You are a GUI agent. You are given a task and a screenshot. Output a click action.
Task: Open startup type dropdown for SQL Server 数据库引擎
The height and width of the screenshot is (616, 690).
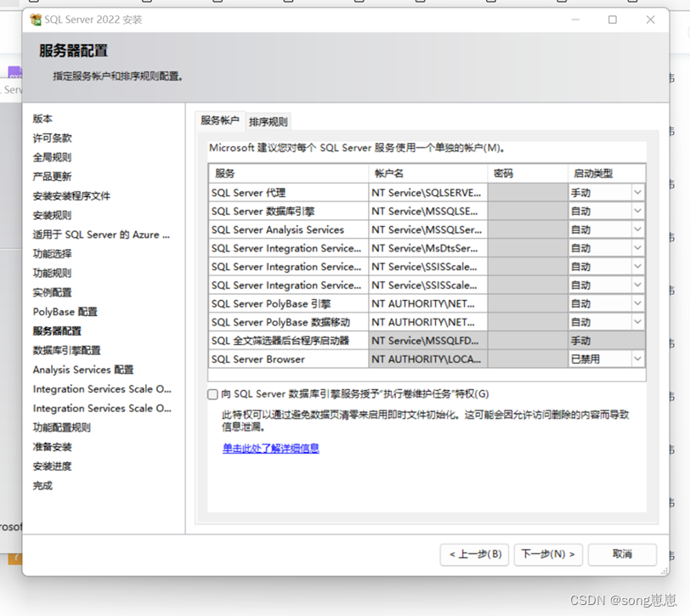tap(637, 211)
